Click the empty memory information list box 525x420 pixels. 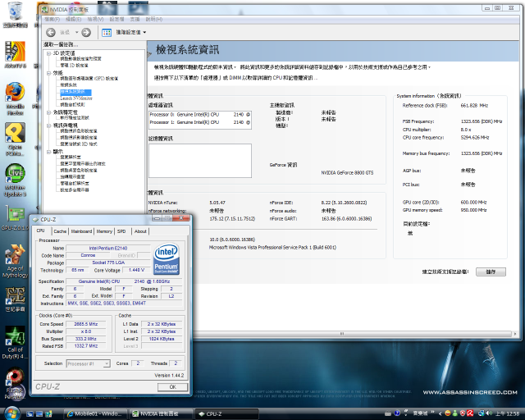(200, 161)
